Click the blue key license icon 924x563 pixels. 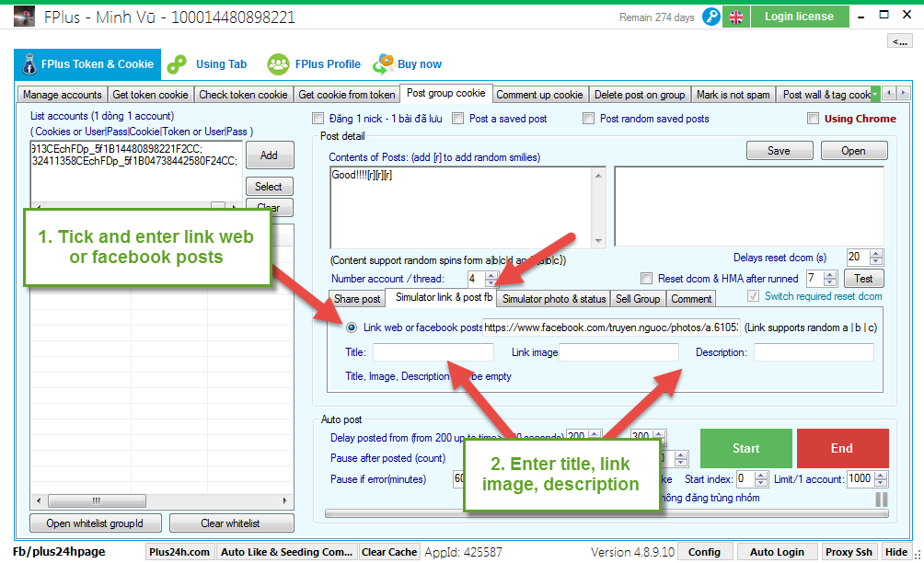711,17
